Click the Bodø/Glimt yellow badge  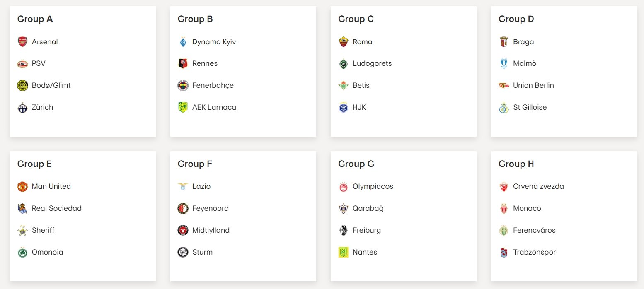22,85
